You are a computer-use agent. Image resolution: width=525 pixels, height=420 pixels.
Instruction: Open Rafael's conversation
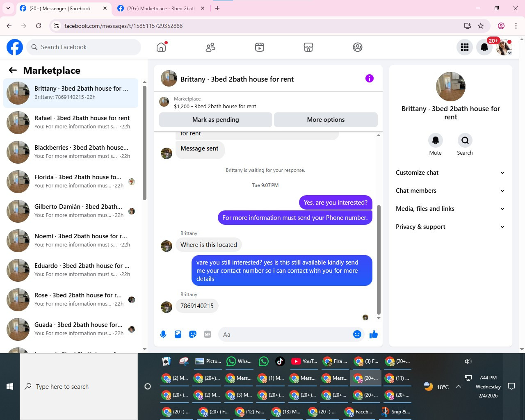tap(71, 123)
